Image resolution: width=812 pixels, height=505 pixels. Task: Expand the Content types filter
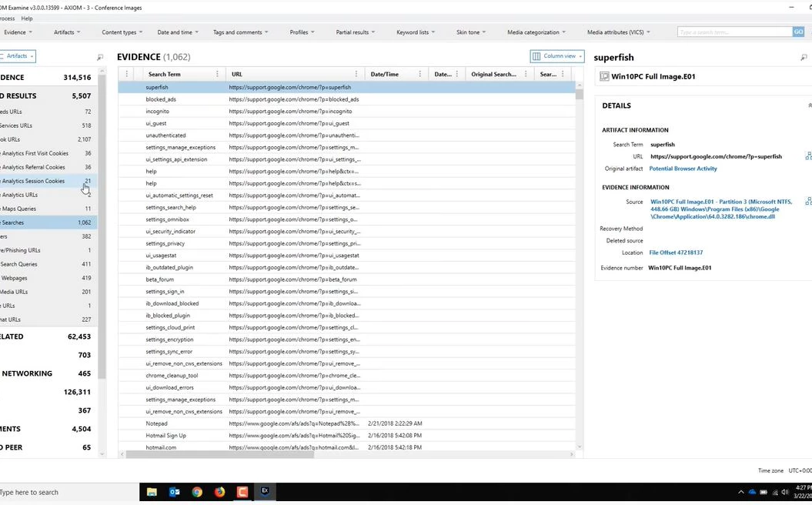tap(122, 32)
